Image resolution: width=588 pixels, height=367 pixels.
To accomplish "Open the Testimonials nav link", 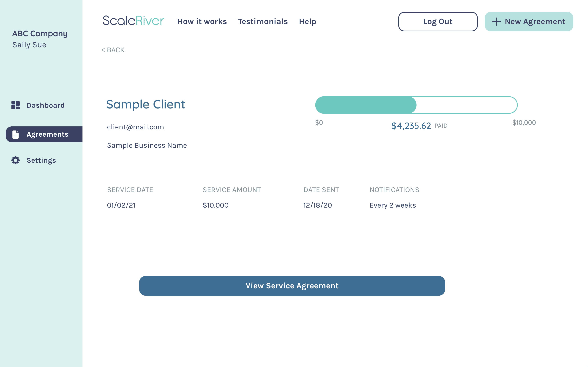I will tap(263, 22).
